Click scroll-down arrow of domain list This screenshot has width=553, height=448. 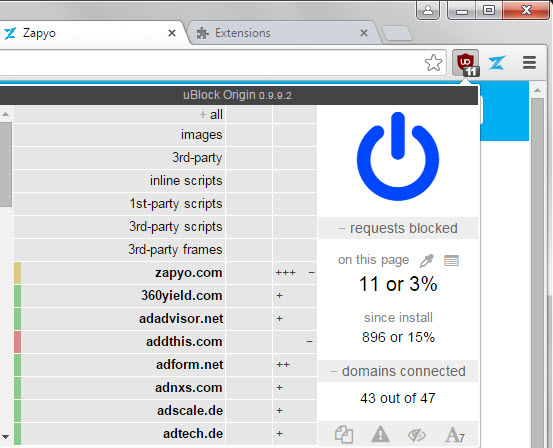pyautogui.click(x=6, y=437)
